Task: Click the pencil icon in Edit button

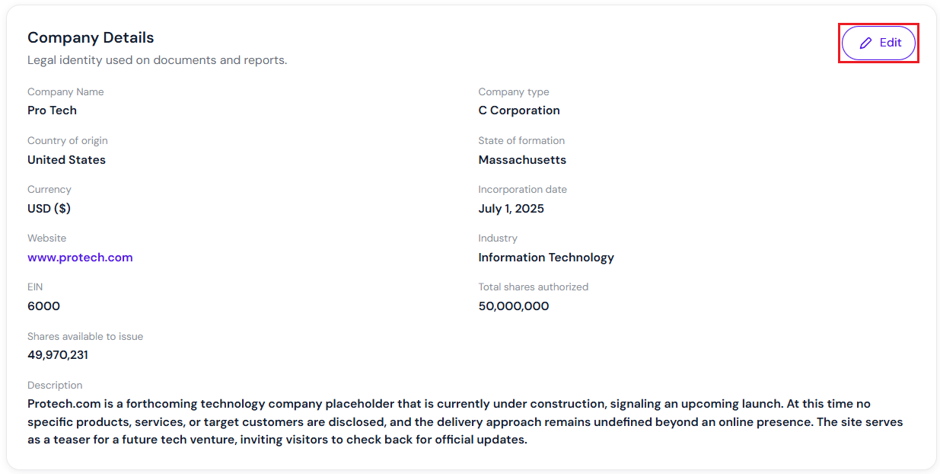Action: pyautogui.click(x=866, y=43)
